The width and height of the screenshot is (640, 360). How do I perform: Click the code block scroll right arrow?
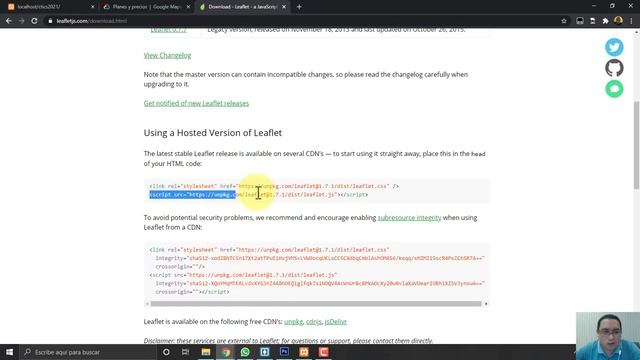(486, 304)
